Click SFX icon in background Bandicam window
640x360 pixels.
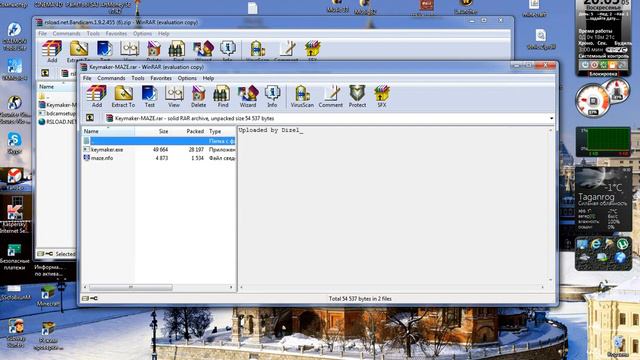point(312,51)
